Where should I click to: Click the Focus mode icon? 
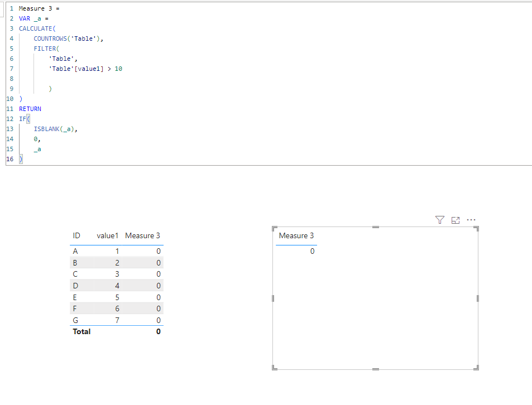(456, 220)
